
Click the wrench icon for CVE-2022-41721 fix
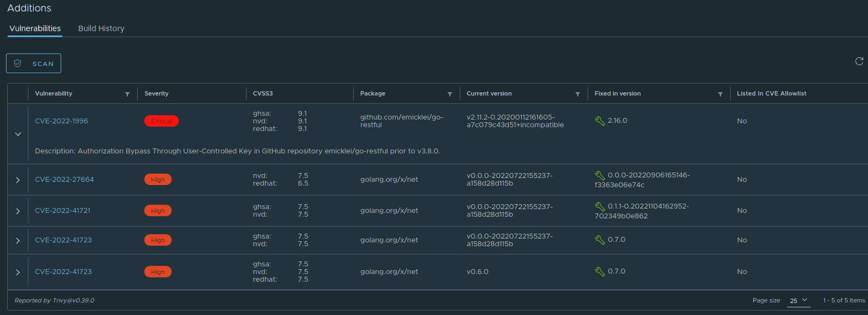coord(600,206)
